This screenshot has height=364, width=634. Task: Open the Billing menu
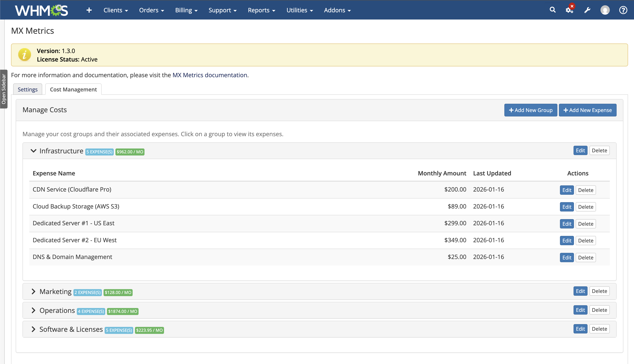click(186, 10)
